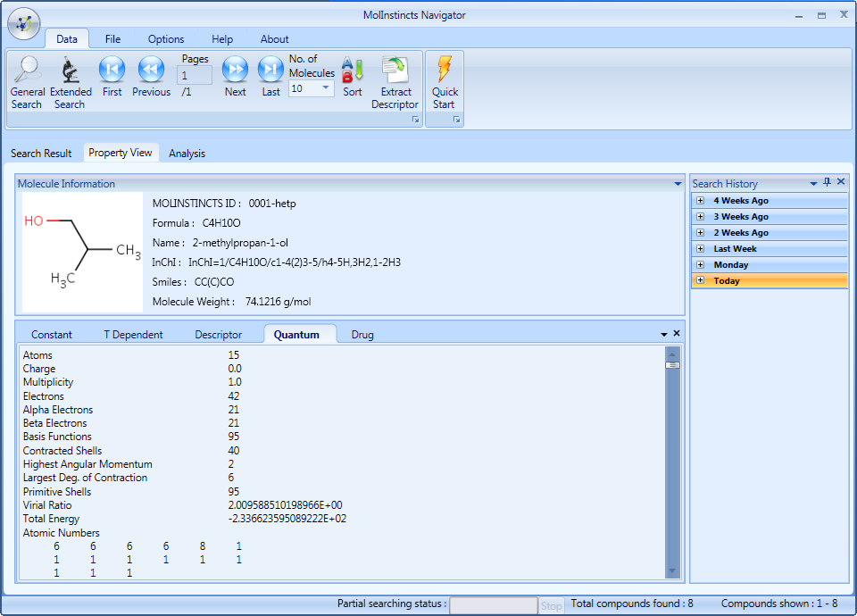Viewport: 857px width, 616px height.
Task: Select the Highest Angular Momentum row
Action: tap(129, 464)
